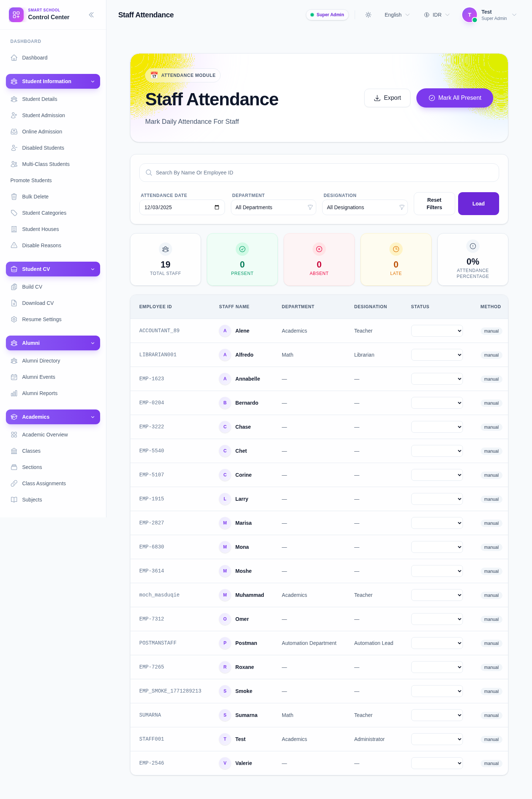This screenshot has height=799, width=532.
Task: Click the Total Staff stat card
Action: click(x=166, y=259)
